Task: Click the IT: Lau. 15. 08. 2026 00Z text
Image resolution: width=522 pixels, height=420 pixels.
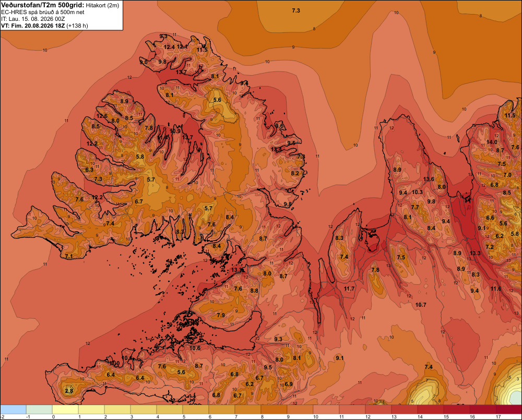Action: tap(33, 19)
